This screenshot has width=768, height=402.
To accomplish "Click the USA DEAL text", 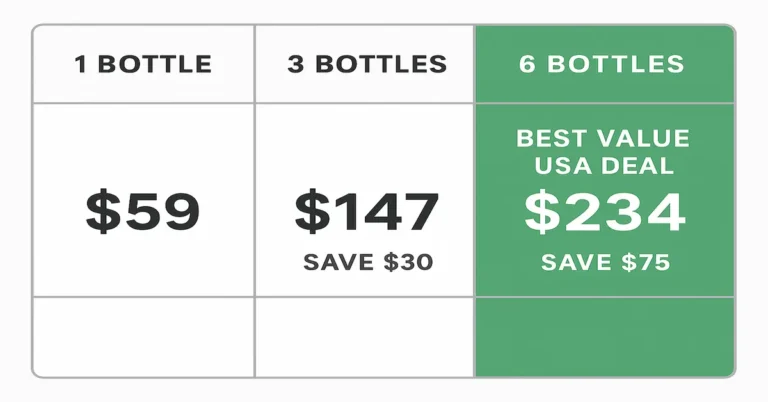I will 604,166.
